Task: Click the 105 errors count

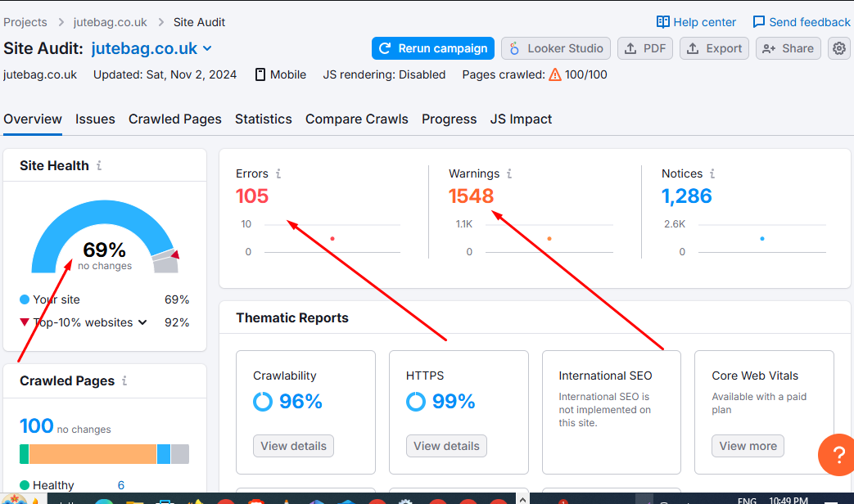Action: [x=252, y=196]
